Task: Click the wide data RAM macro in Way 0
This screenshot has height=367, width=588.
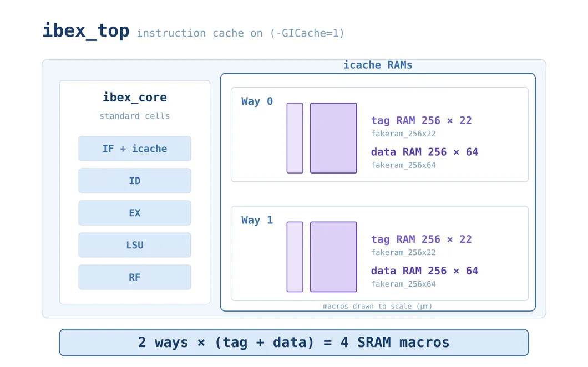Action: tap(333, 138)
